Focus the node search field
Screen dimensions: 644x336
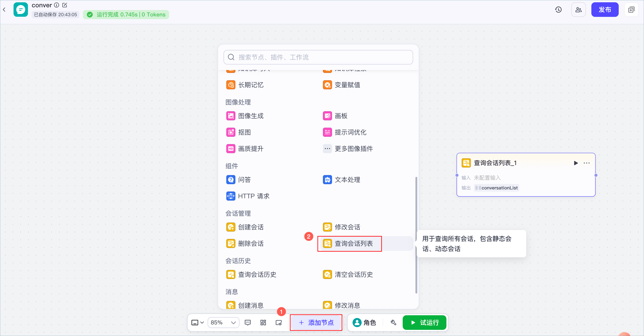tap(318, 57)
